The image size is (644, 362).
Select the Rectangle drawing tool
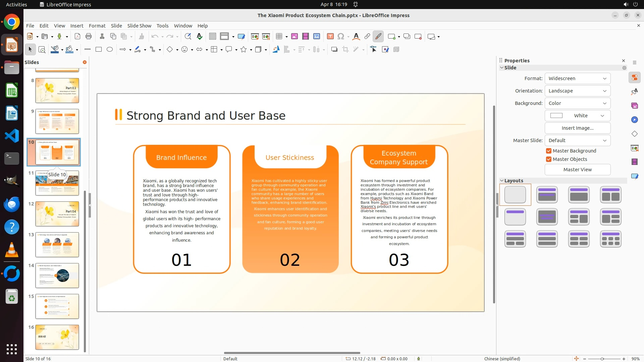(x=99, y=50)
